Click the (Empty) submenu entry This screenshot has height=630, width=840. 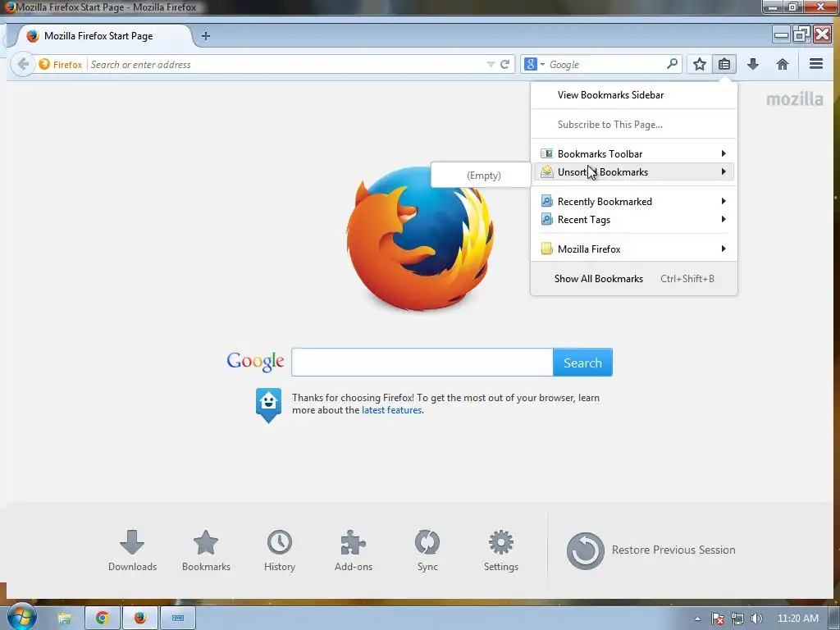483,176
